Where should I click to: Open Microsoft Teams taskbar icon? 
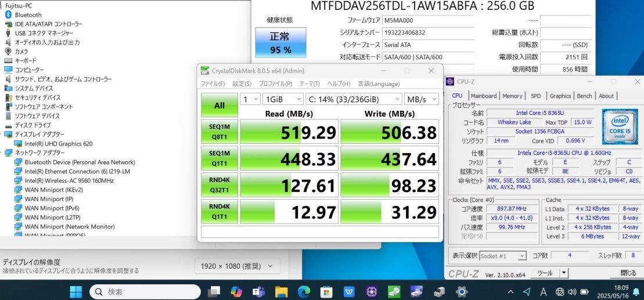pyautogui.click(x=258, y=292)
